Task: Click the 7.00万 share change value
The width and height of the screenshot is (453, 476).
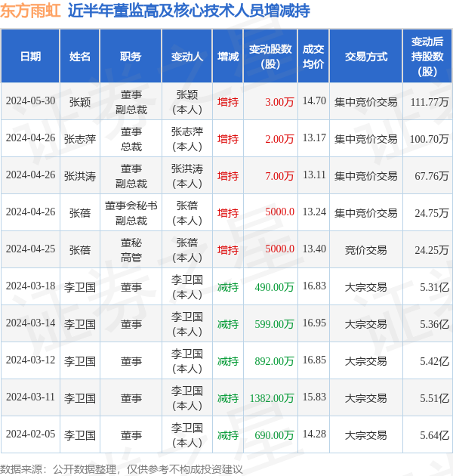Action: (279, 176)
